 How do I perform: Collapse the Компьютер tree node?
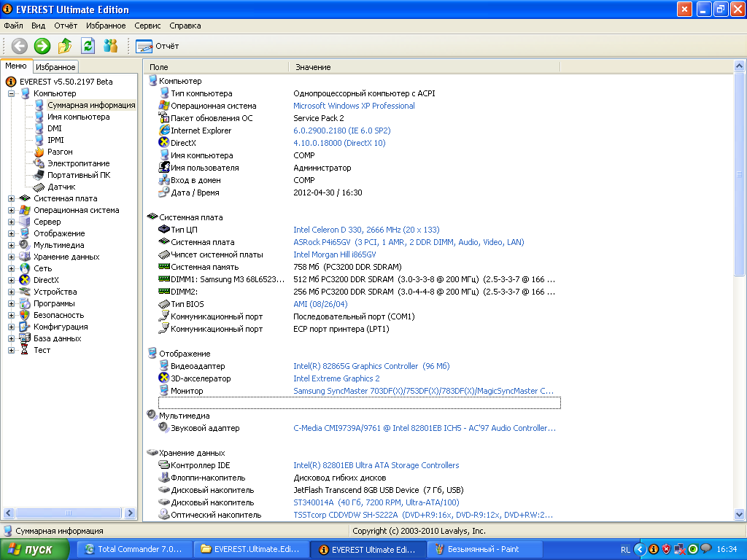click(12, 93)
